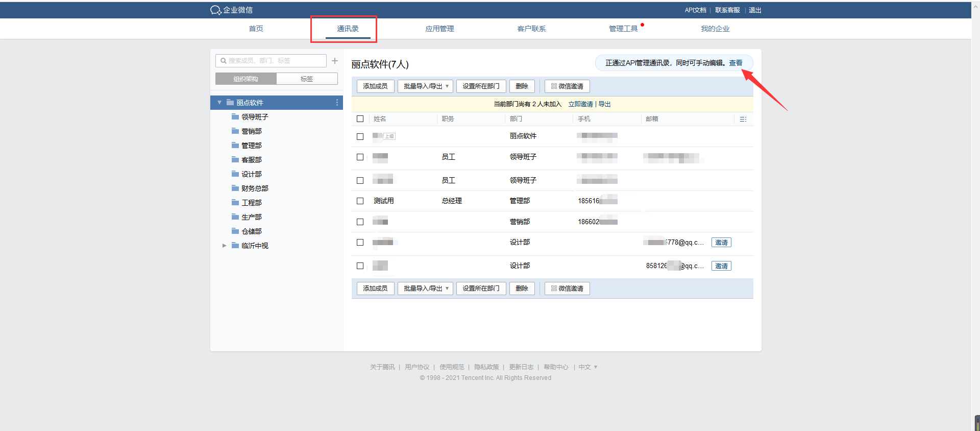Click the 仓储部 folder icon

coord(235,231)
